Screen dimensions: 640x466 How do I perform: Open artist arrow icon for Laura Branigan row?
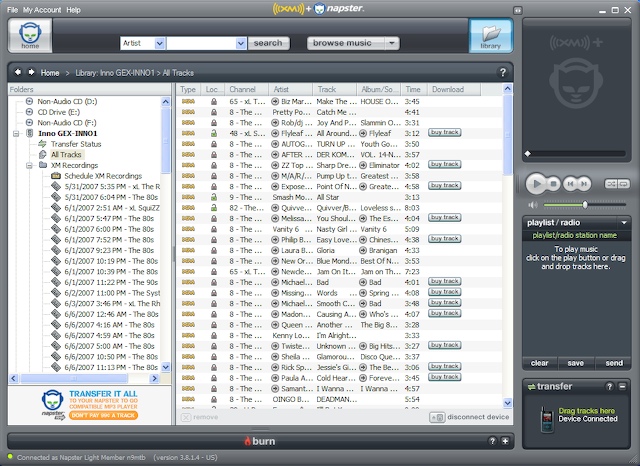tap(275, 250)
